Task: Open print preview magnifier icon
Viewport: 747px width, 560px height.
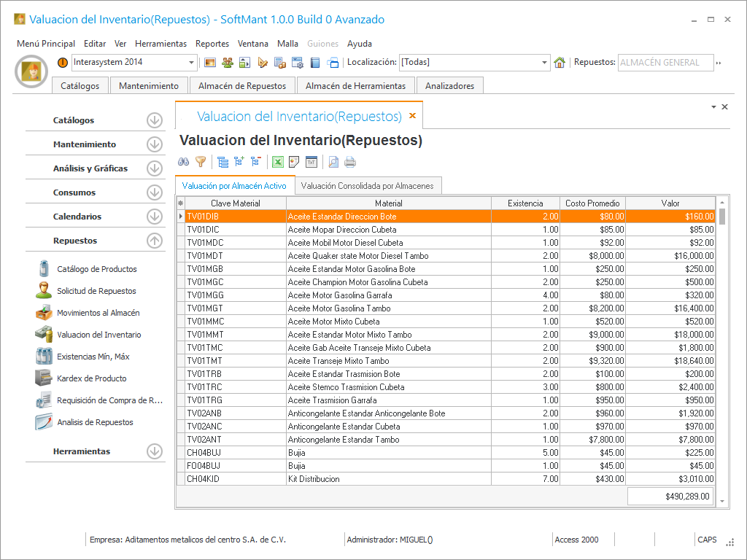Action: (333, 162)
